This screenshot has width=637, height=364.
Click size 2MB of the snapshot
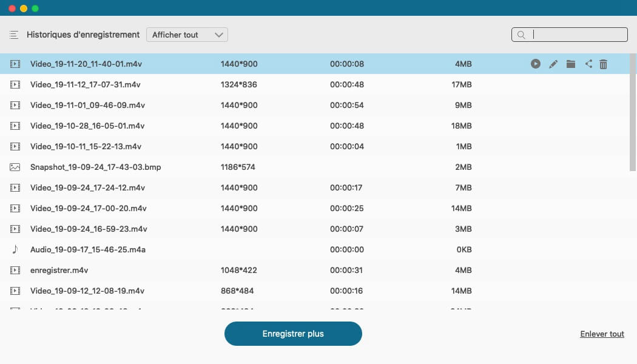coord(463,167)
